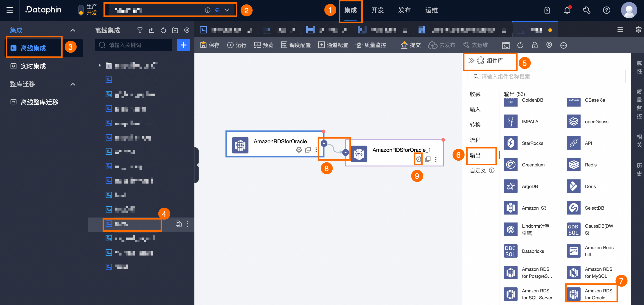Switch to the 运维 top tab
The height and width of the screenshot is (305, 644).
(432, 10)
